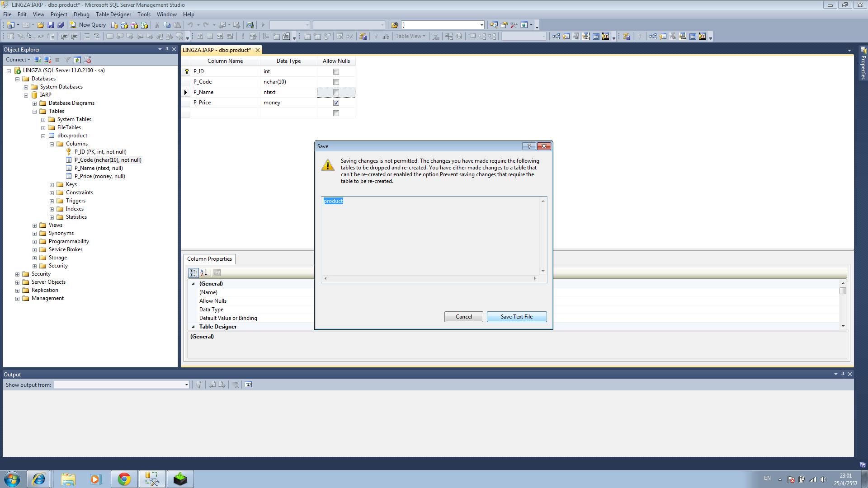Click Save Text File button
The width and height of the screenshot is (868, 488).
point(516,317)
